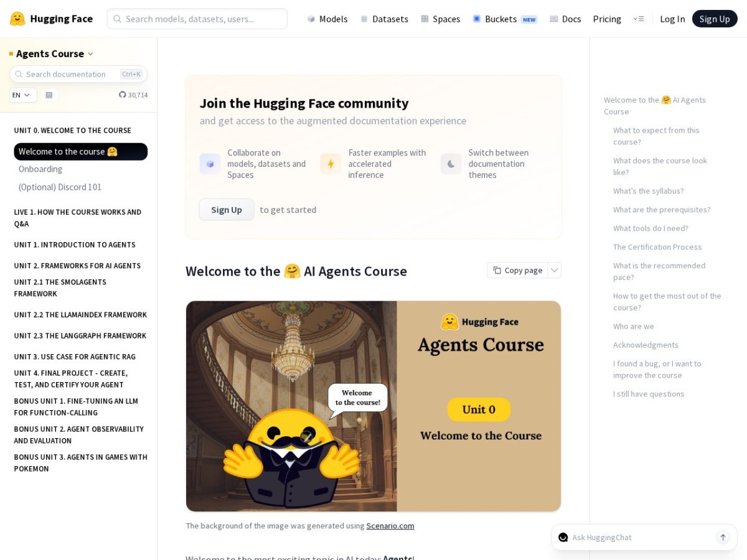Click the Spaces icon in the navbar
The image size is (747, 560).
[425, 19]
